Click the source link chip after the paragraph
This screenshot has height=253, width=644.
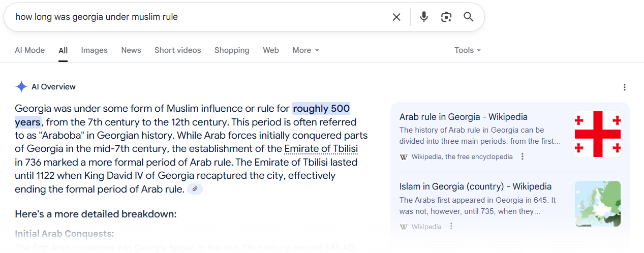tap(195, 189)
